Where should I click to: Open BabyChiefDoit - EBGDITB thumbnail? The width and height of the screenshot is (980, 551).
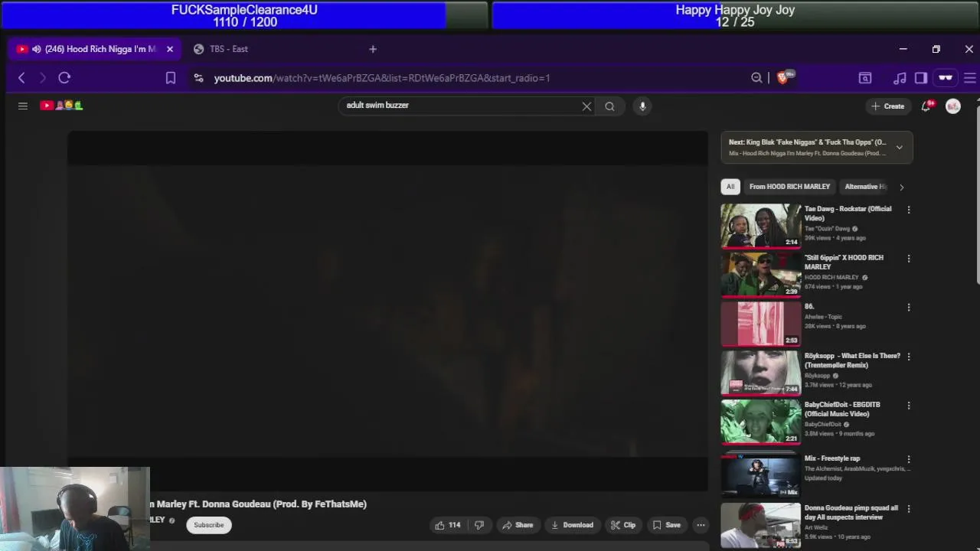tap(761, 421)
